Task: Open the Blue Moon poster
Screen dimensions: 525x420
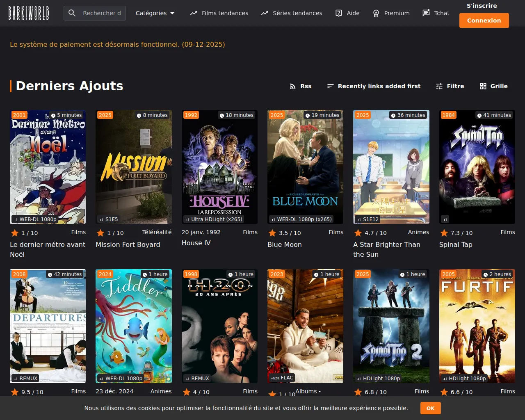Action: pyautogui.click(x=306, y=167)
